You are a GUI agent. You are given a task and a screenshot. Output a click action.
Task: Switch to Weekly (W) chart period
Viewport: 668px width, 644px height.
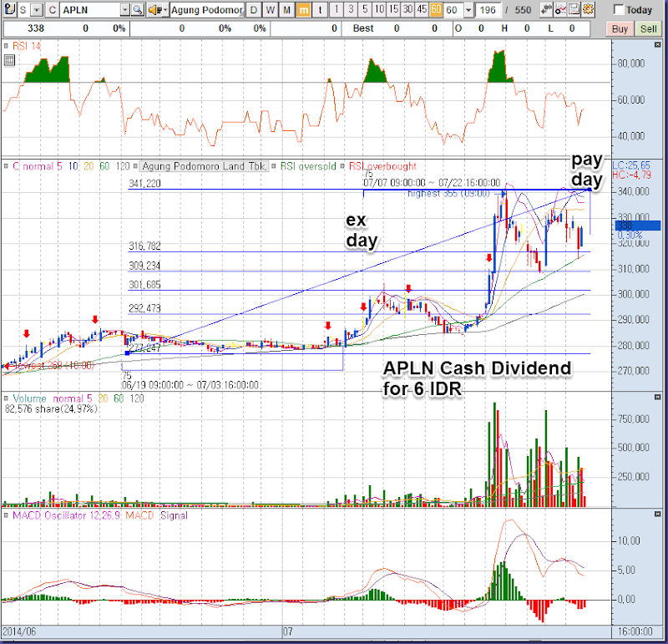point(270,10)
